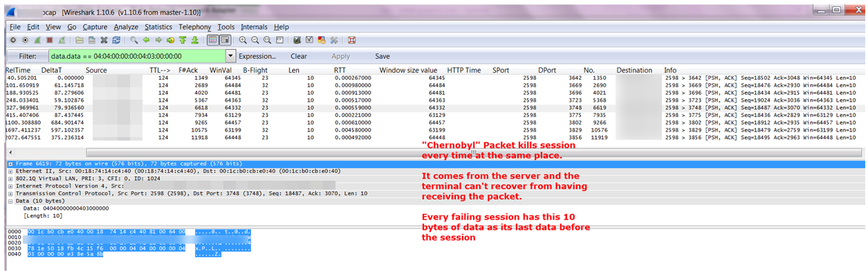Start a new live capture
The width and height of the screenshot is (868, 279).
click(37, 39)
